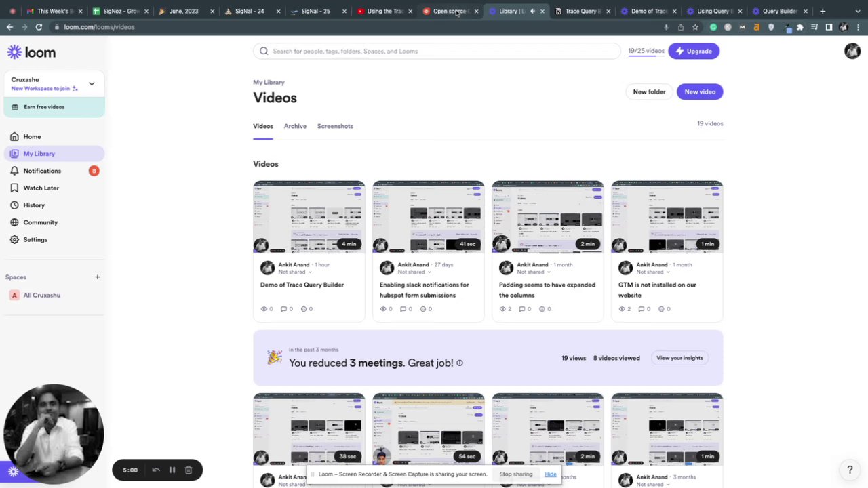The width and height of the screenshot is (868, 488).
Task: Open the Enabling slack notifications video thumbnail
Action: pyautogui.click(x=429, y=217)
